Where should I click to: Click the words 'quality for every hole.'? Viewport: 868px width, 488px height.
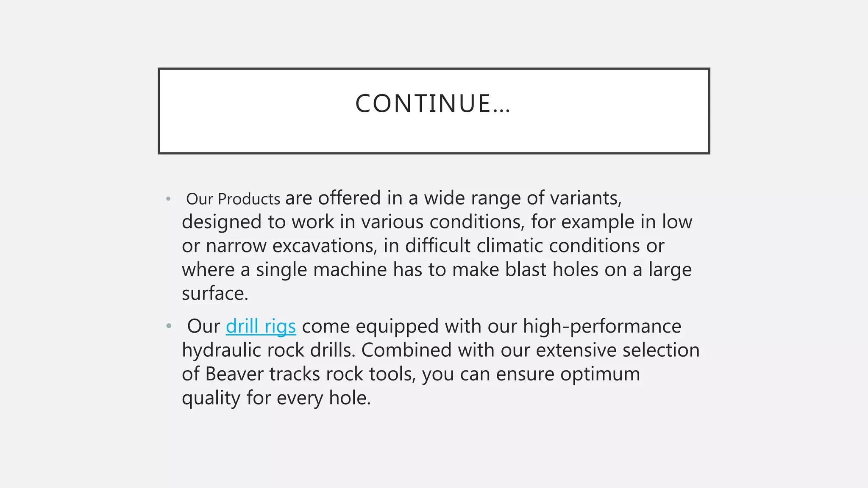276,398
